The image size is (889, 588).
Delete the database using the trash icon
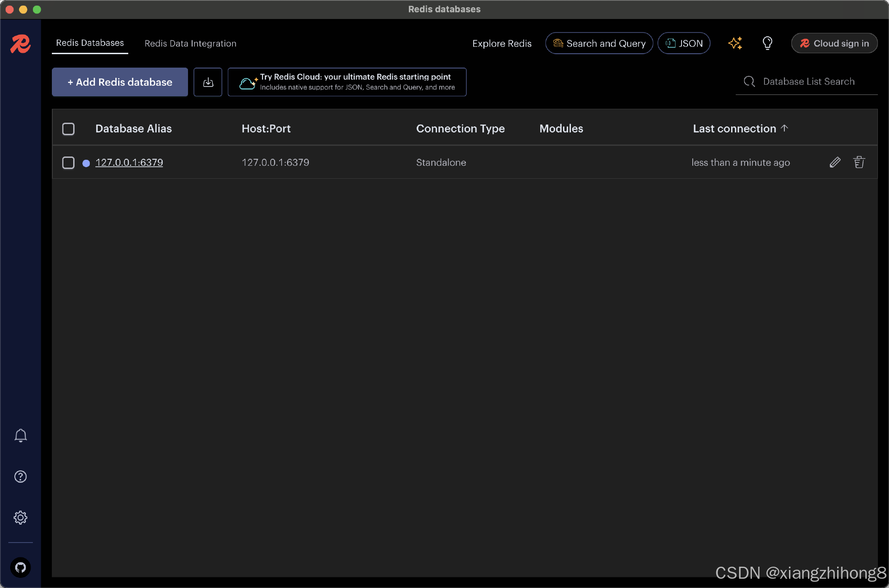pos(859,162)
